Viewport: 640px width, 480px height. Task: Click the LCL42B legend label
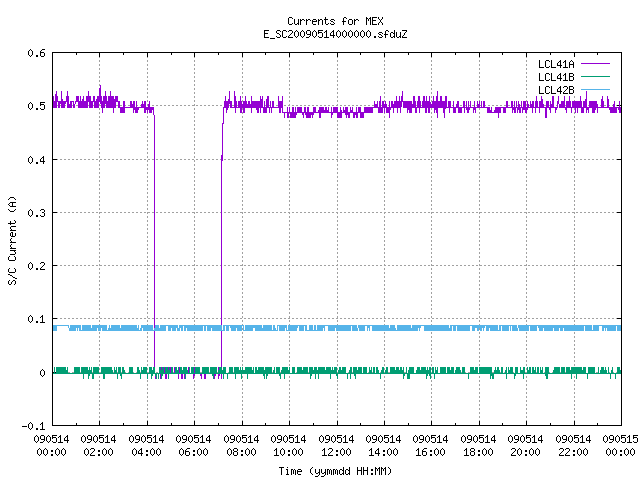point(556,90)
